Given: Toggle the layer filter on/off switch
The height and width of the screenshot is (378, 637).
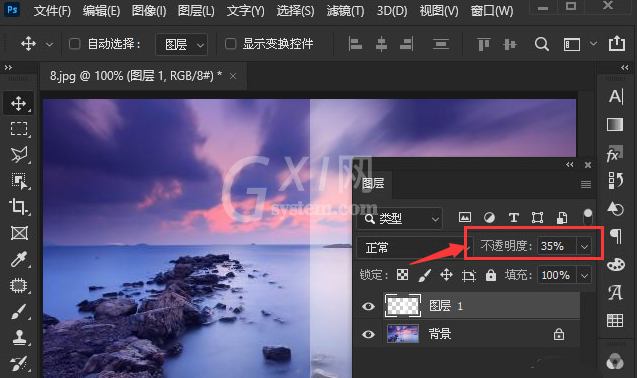Looking at the screenshot, I should pyautogui.click(x=587, y=217).
